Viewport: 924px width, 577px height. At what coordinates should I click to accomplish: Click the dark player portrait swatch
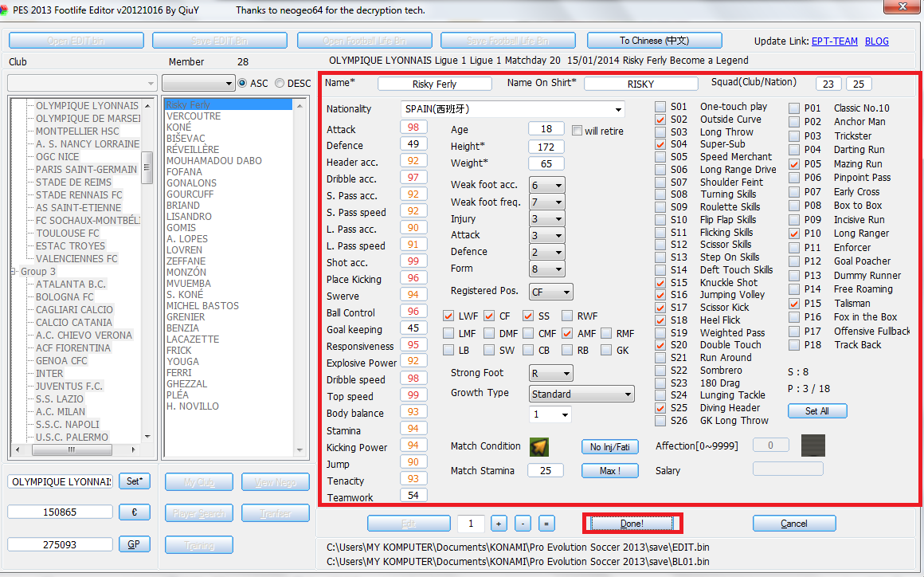pos(813,446)
